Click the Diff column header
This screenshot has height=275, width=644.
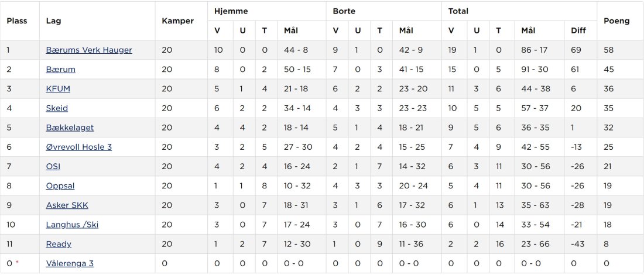(x=578, y=31)
